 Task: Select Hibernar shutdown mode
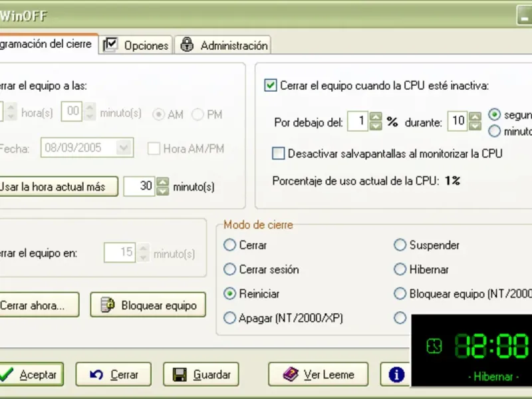tap(400, 269)
